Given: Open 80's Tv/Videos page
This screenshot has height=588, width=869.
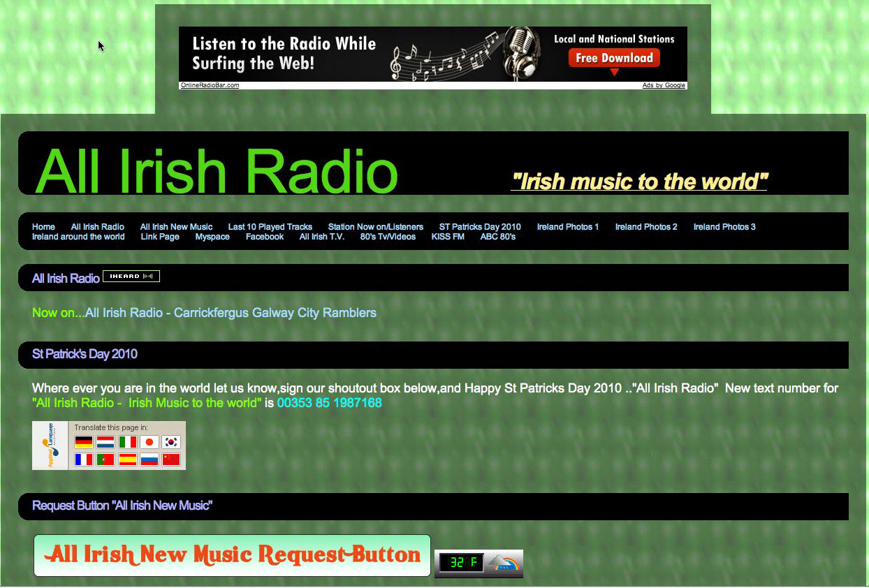Looking at the screenshot, I should tap(388, 237).
